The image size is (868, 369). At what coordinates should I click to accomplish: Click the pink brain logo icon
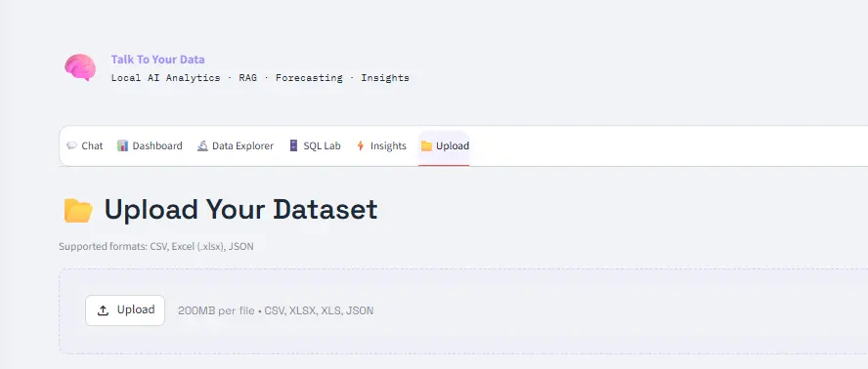[80, 67]
